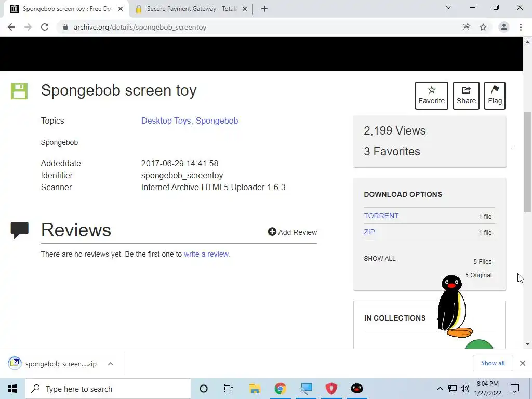Switch to Secure Payment Gateway tab

coord(192,9)
